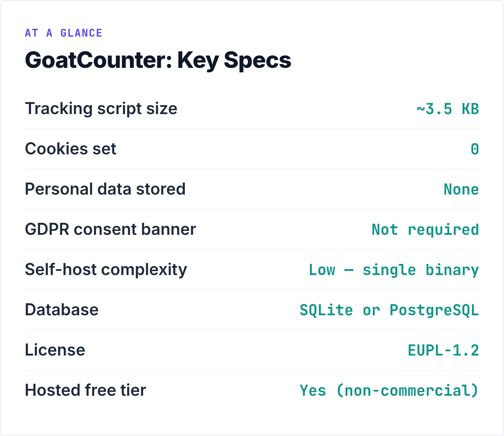Click the '0' cookies value
Viewport: 504px width, 436px height.
point(475,149)
